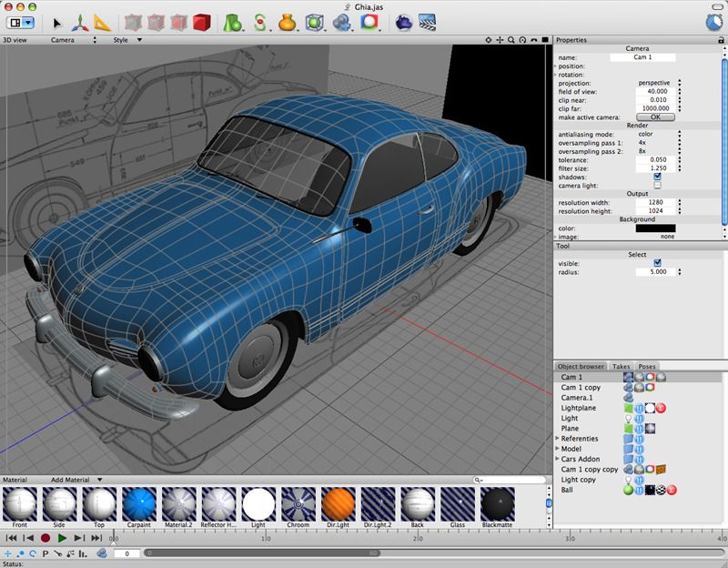728x568 pixels.
Task: Click the black Background color swatch
Action: 654,228
